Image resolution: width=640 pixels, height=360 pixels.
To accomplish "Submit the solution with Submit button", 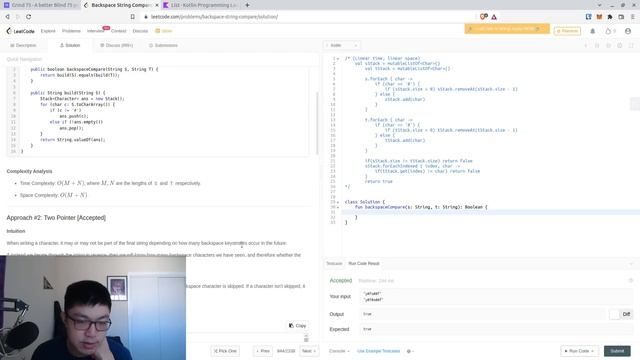I will pyautogui.click(x=617, y=351).
